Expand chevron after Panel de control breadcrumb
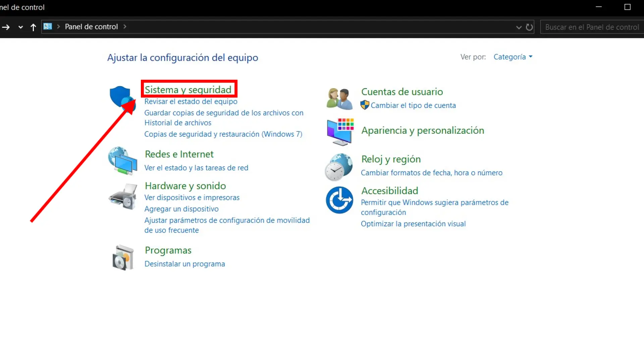The width and height of the screenshot is (644, 362). coord(125,26)
